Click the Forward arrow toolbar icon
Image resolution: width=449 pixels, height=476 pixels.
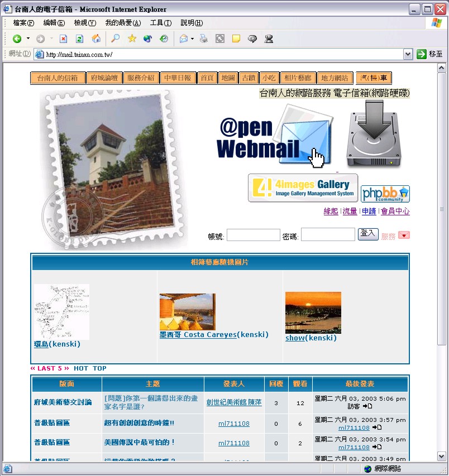[40, 39]
